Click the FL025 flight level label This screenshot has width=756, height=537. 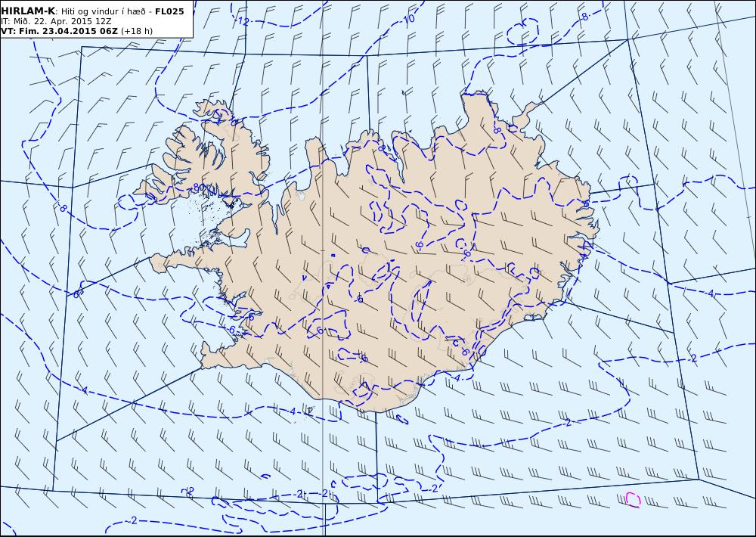[169, 11]
